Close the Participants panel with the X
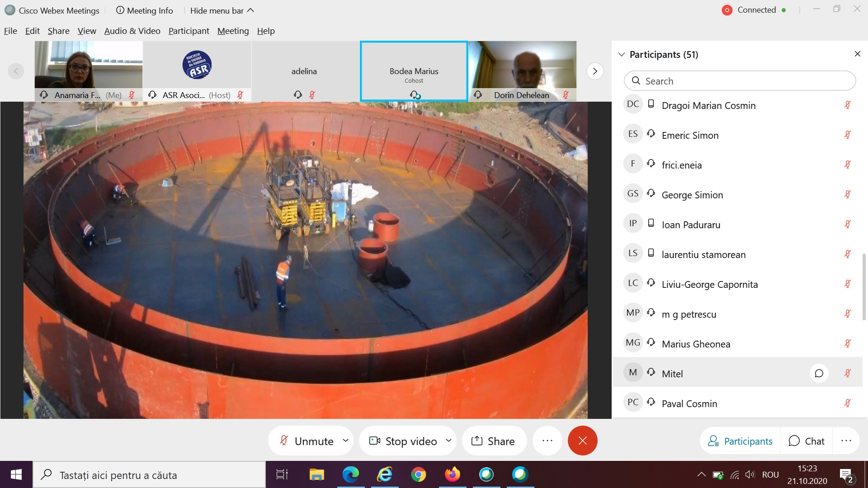 pyautogui.click(x=857, y=54)
